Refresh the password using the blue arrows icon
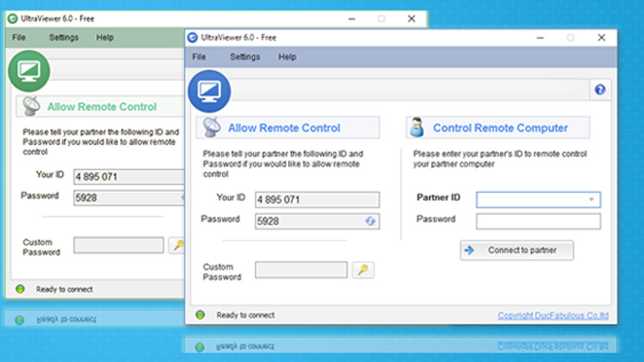Viewport: 644px width, 362px height. (370, 220)
